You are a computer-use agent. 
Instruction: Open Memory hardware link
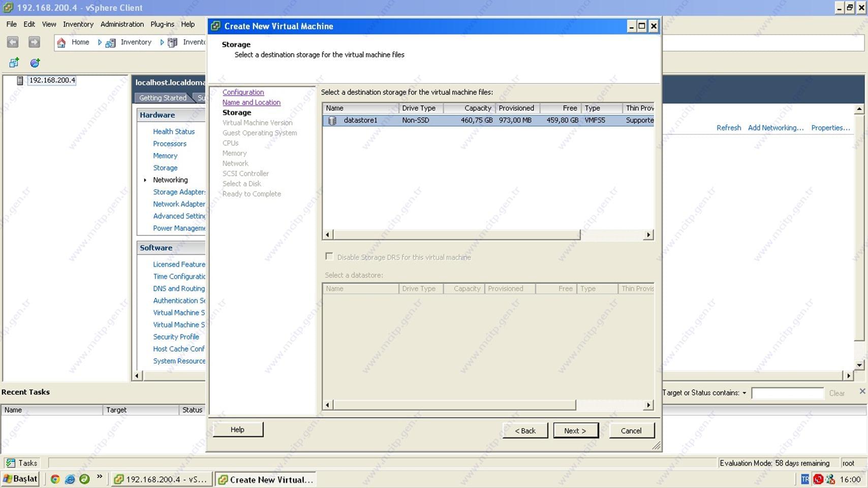point(165,156)
